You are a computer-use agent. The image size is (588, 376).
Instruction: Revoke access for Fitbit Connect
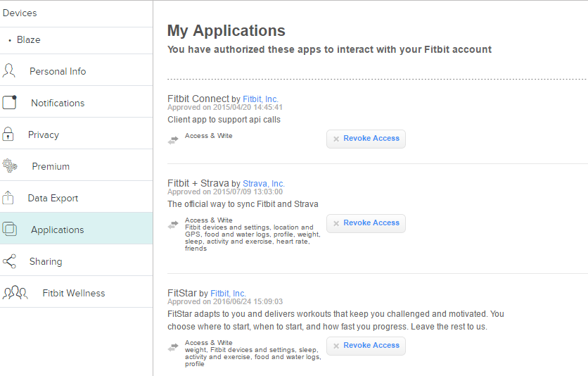366,139
